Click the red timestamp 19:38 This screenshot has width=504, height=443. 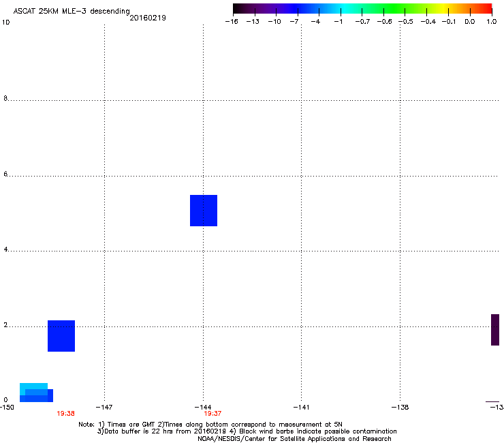[x=65, y=414]
